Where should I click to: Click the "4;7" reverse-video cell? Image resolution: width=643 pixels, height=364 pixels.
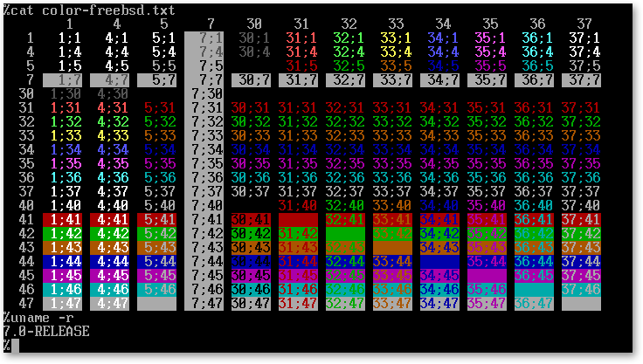[109, 80]
